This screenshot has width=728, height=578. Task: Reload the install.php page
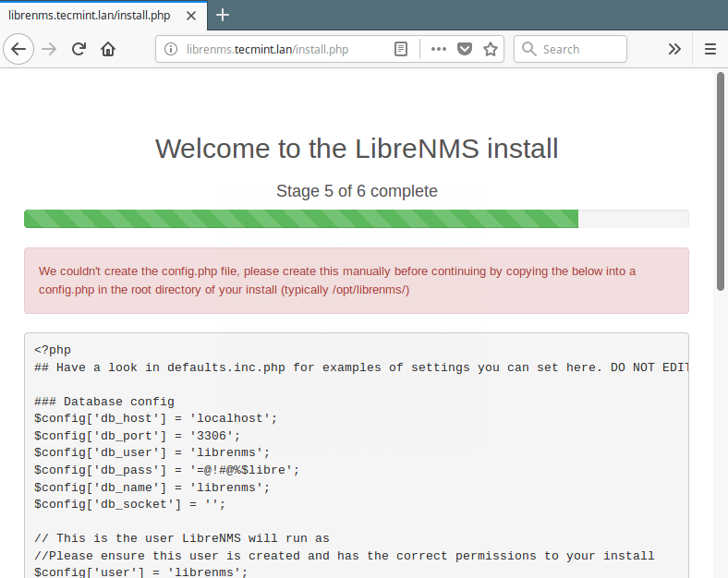[79, 49]
